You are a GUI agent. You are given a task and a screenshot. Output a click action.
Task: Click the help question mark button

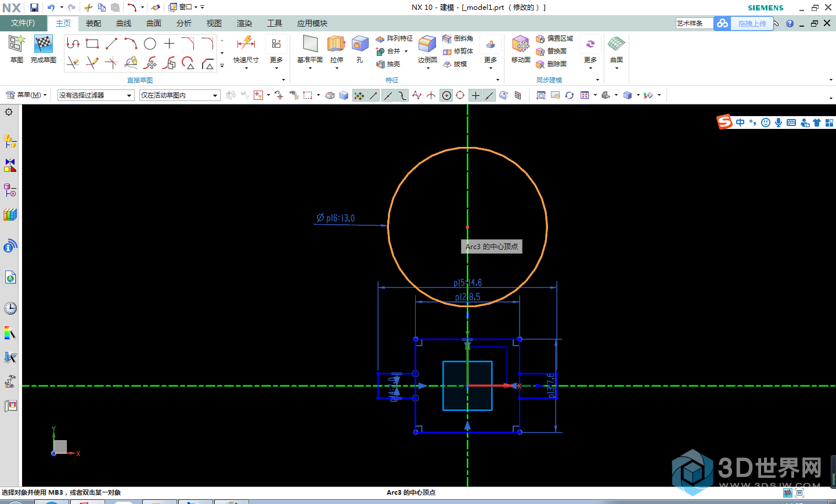[x=790, y=23]
